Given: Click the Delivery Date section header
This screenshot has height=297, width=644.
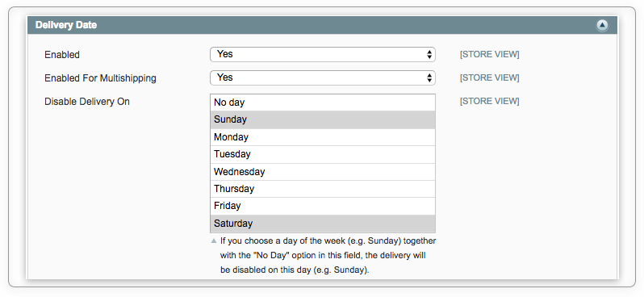Looking at the screenshot, I should point(323,25).
